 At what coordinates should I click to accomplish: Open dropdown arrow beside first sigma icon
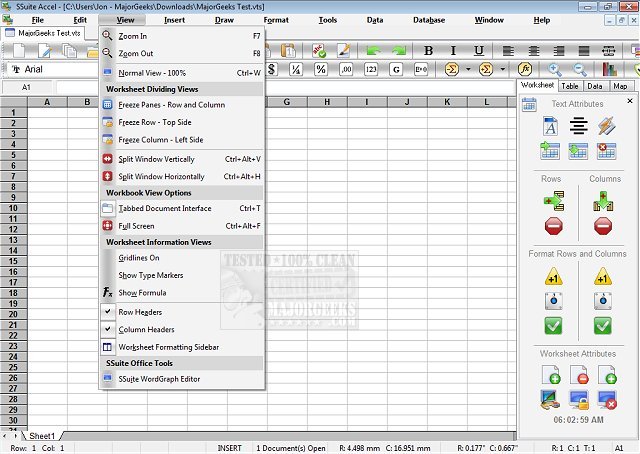pos(468,69)
